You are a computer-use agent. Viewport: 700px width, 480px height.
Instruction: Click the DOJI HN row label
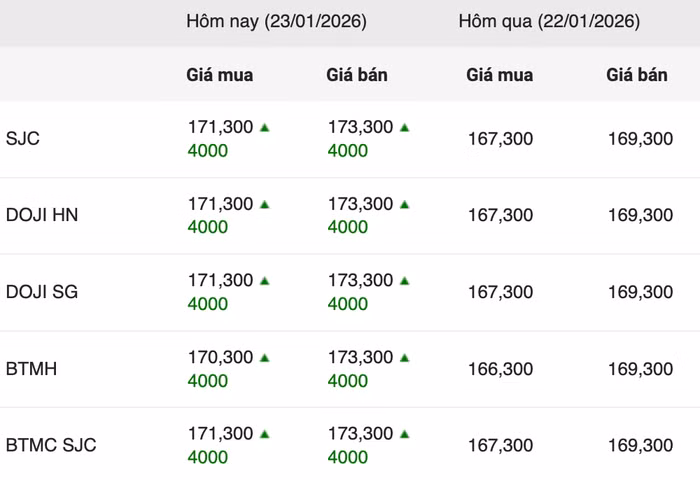42,215
